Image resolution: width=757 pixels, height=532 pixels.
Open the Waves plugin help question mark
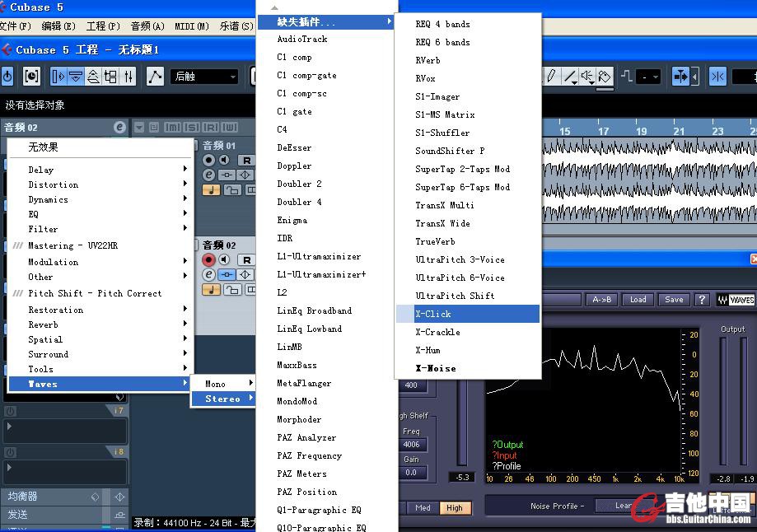click(x=702, y=299)
